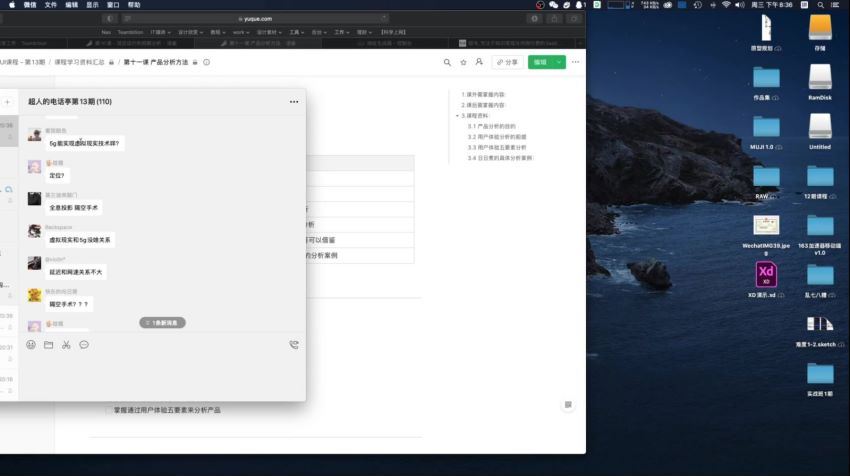This screenshot has height=476, width=850.
Task: Go to outline section 2 heading
Action: click(x=483, y=105)
